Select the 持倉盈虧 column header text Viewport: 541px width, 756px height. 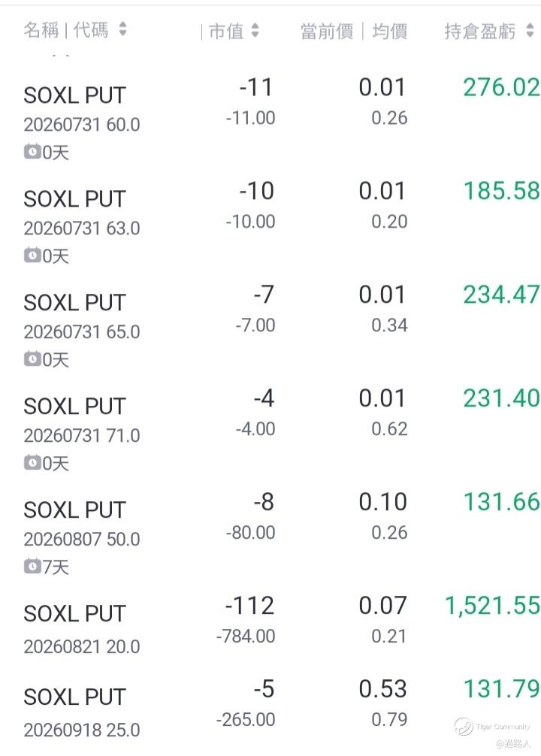[480, 32]
